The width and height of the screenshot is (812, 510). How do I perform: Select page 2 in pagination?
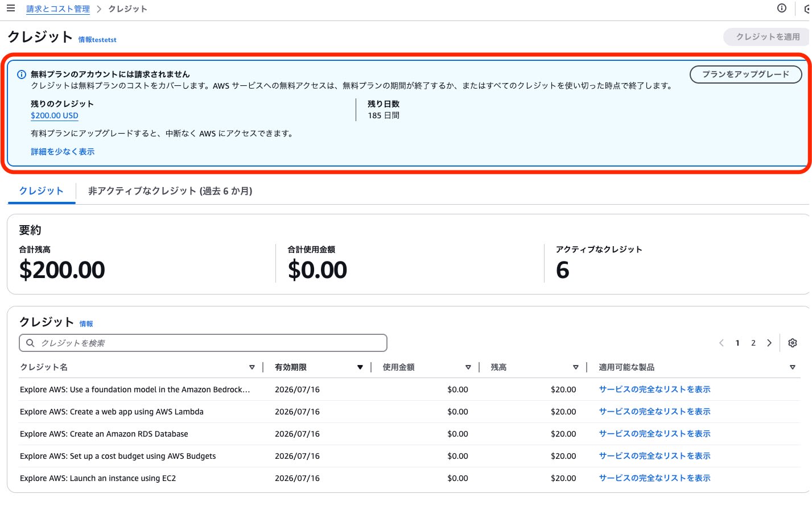pyautogui.click(x=753, y=343)
